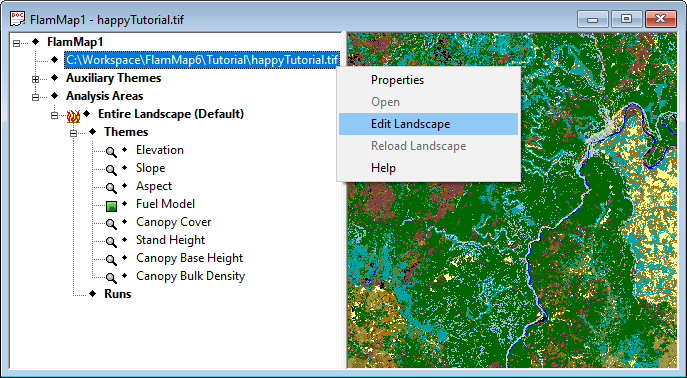Click the magnifier icon beside Slope
This screenshot has height=378, width=687.
pos(111,170)
